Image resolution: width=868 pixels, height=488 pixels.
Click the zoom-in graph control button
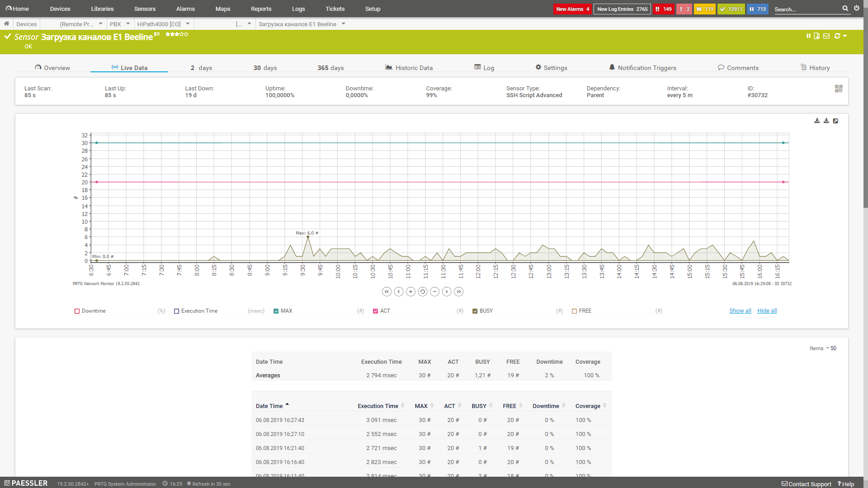[x=410, y=291]
